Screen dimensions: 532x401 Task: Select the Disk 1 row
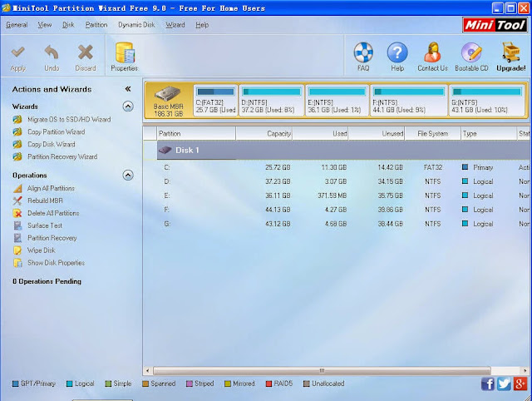[343, 150]
